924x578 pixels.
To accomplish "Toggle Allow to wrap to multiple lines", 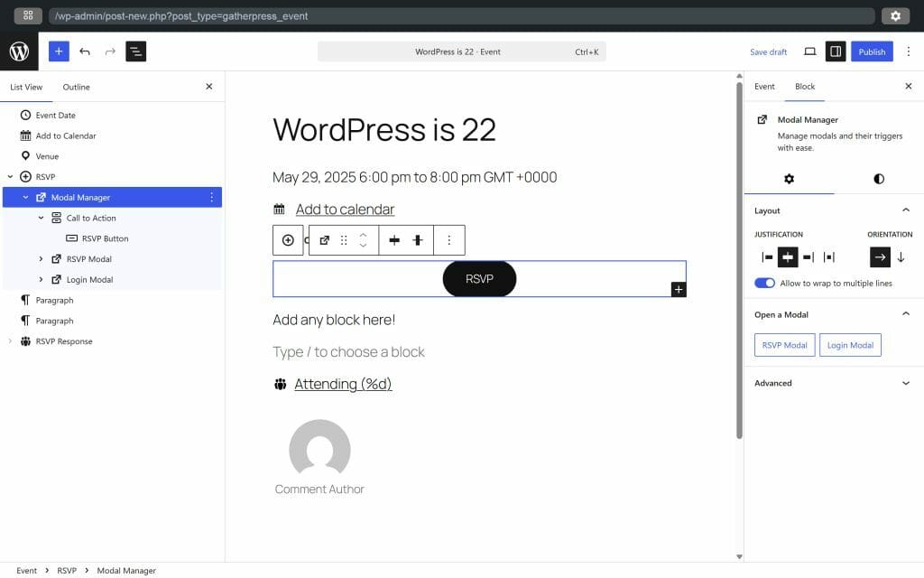I will pos(764,283).
